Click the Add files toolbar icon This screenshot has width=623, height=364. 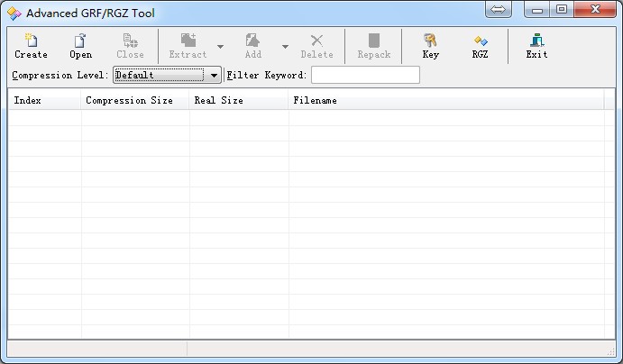pyautogui.click(x=253, y=46)
